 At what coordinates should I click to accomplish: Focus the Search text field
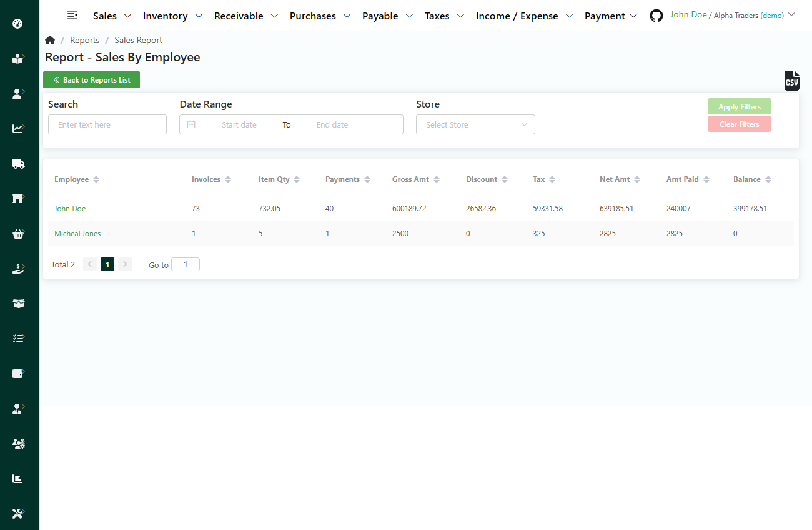[107, 124]
